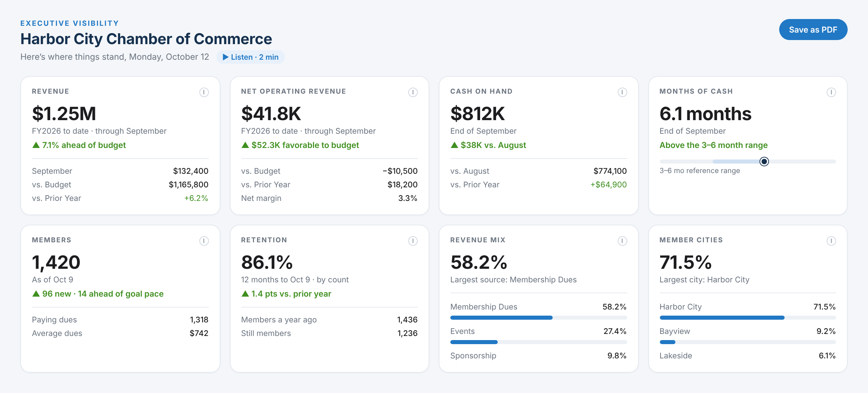Open info icon on Revenue card

click(x=204, y=92)
